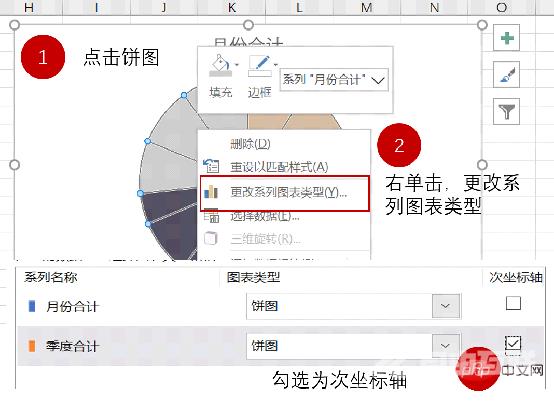Click the 系列名称 column header
The width and height of the screenshot is (554, 403).
51,277
